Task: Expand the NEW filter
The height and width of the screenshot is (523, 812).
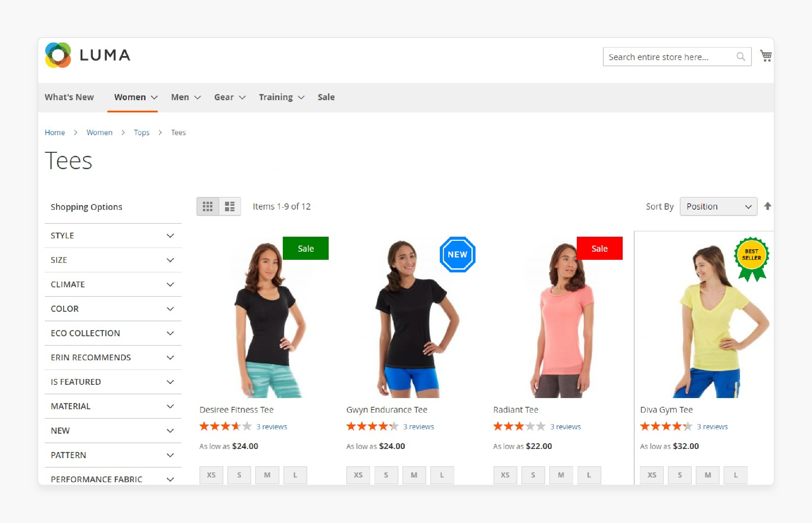Action: click(113, 431)
